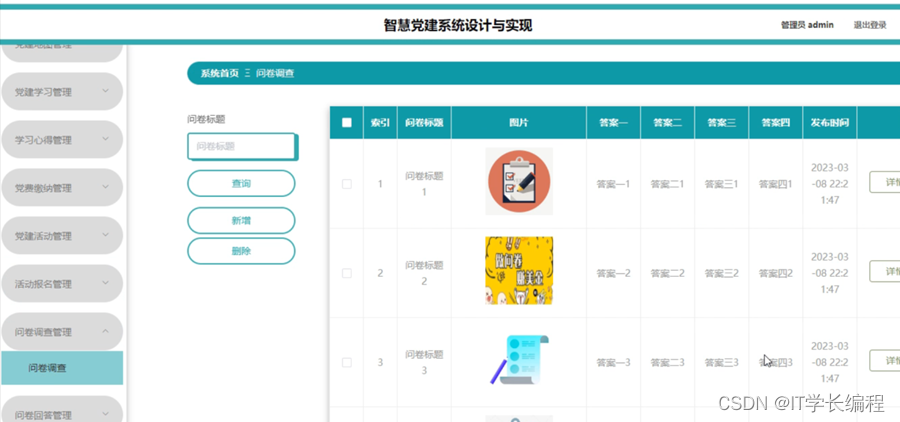Viewport: 900px width, 422px height.
Task: Expand the 党建活动管理 menu chevron
Action: pyautogui.click(x=105, y=235)
